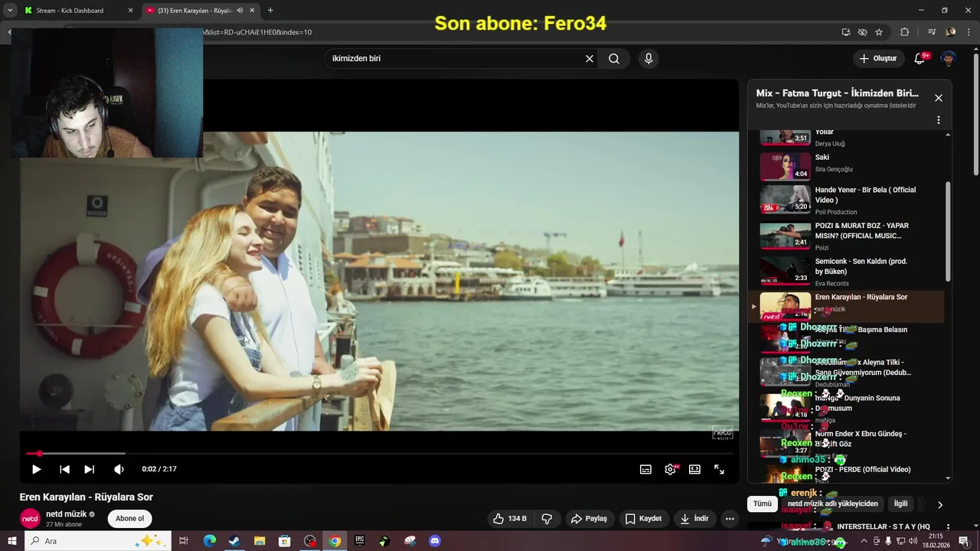980x551 pixels.
Task: Open the Chrome extensions puzzle icon
Action: pos(905,32)
